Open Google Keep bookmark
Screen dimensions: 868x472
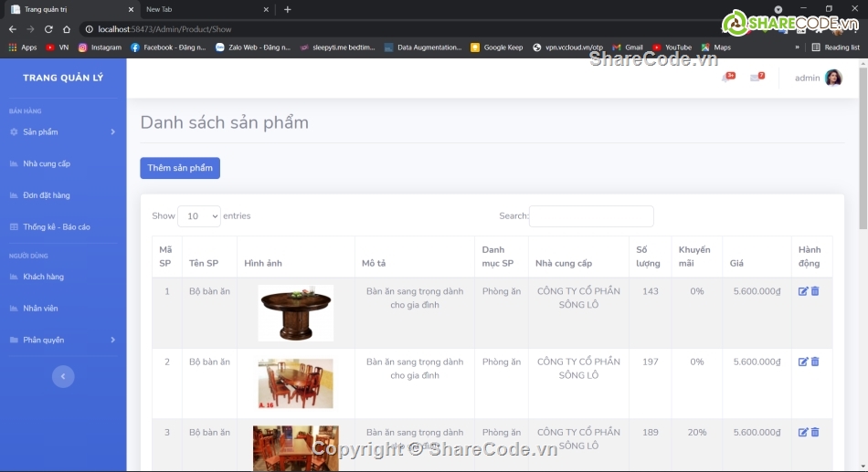[496, 47]
